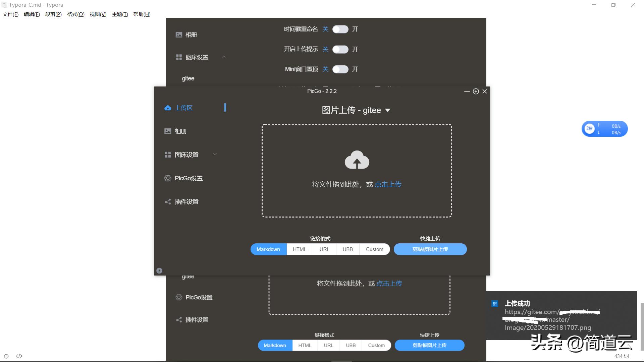Click the info icon at PicGo bottom-left
This screenshot has height=362, width=644.
[159, 270]
